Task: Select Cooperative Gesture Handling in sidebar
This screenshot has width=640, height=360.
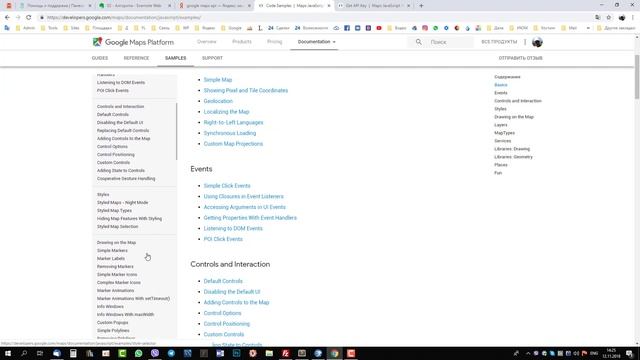Action: [x=126, y=178]
